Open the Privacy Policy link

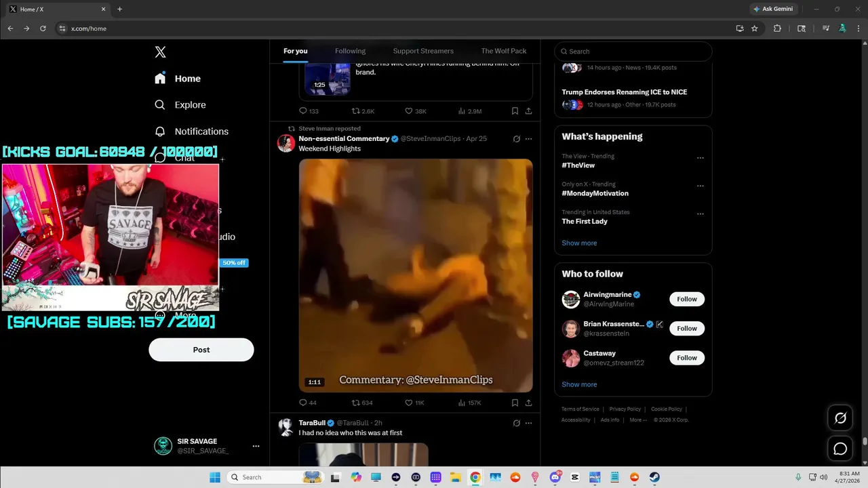point(625,409)
